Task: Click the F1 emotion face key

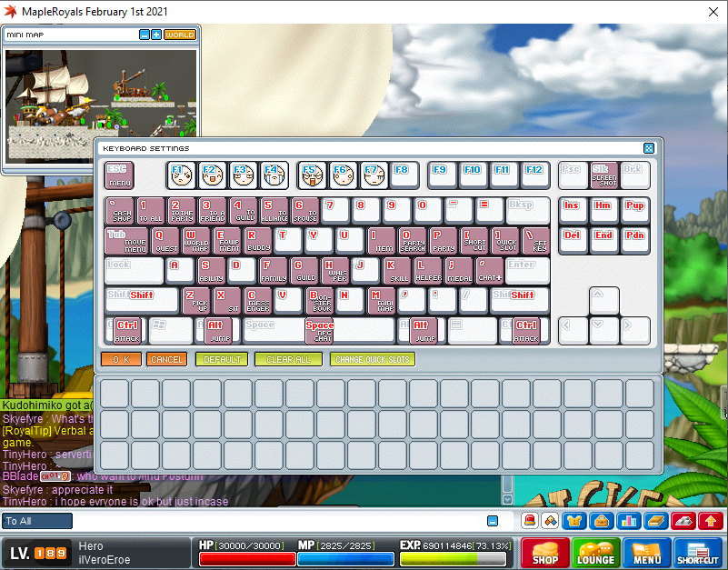Action: 181,175
